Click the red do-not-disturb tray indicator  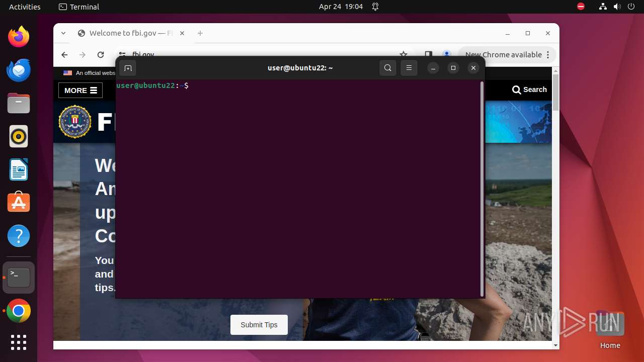(x=581, y=7)
